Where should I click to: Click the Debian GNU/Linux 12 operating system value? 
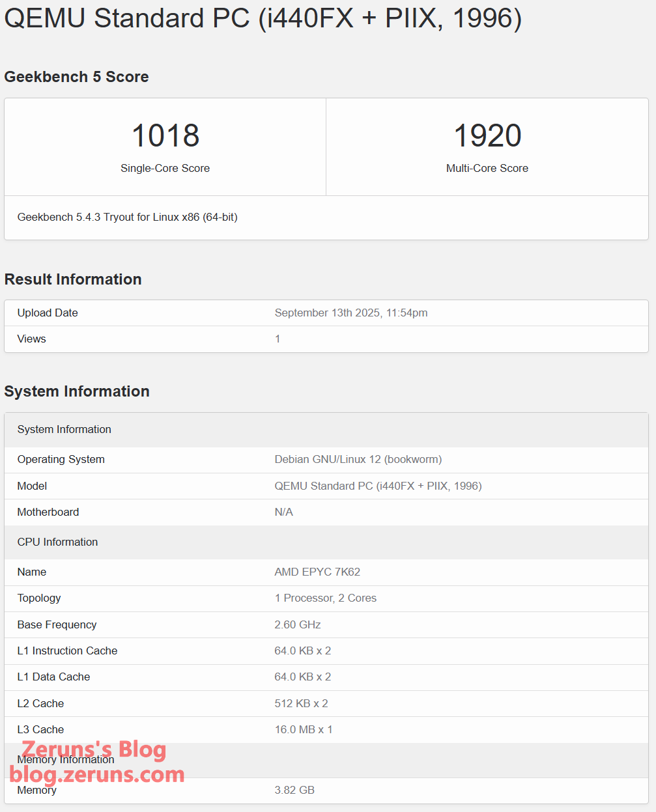click(358, 459)
